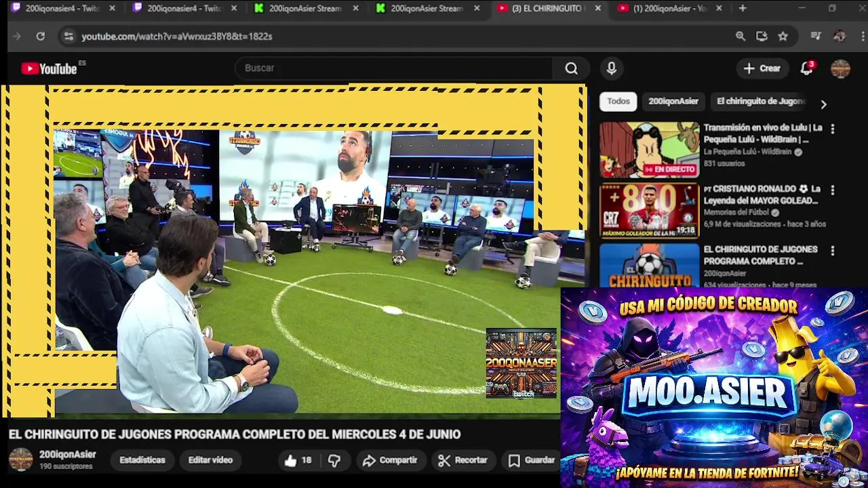Start voice search with the microphone
Viewport: 868px width, 488px height.
[x=612, y=68]
